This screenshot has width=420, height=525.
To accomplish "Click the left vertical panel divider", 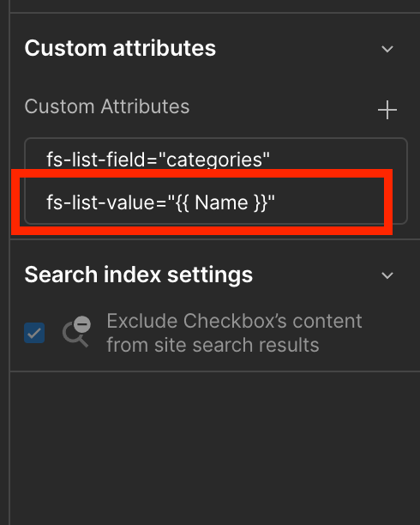I will (9, 262).
